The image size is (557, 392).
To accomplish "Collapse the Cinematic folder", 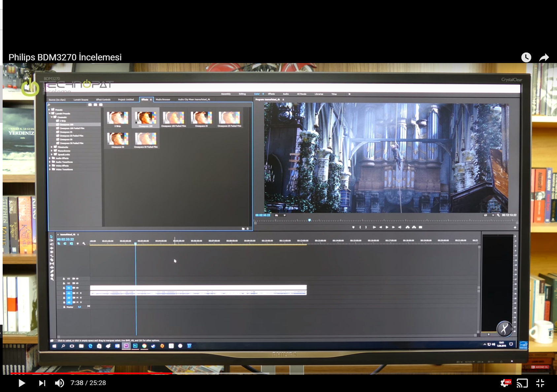I will click(x=52, y=117).
